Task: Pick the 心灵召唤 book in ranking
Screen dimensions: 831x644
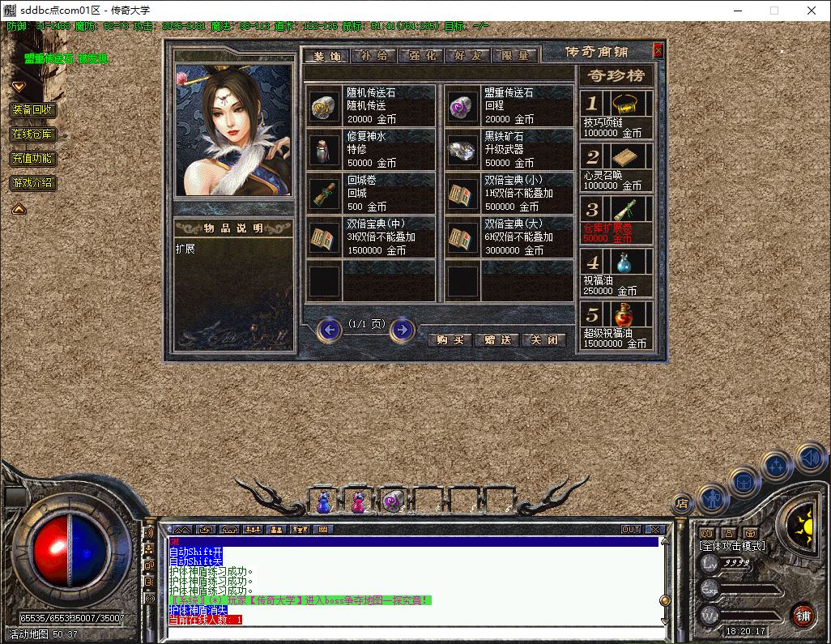Action: point(626,156)
